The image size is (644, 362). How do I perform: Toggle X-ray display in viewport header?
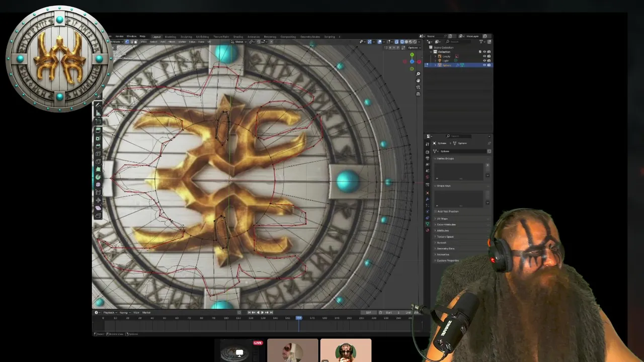pos(396,42)
